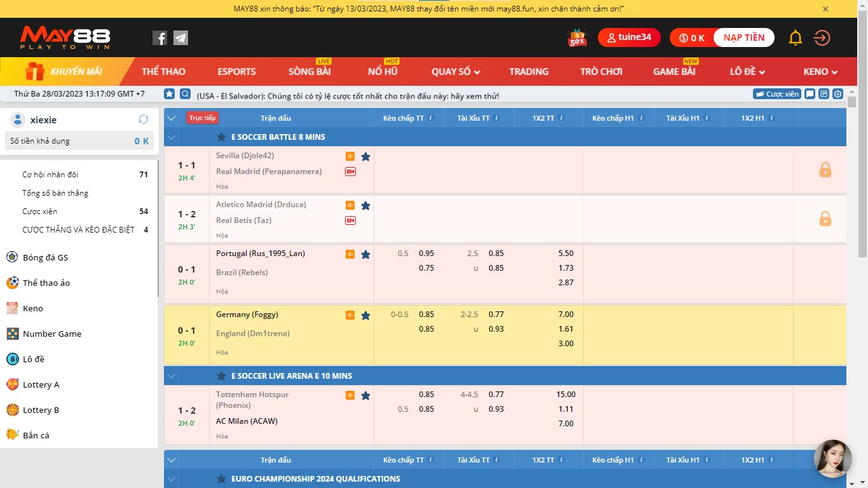Open the notification bell

click(796, 38)
